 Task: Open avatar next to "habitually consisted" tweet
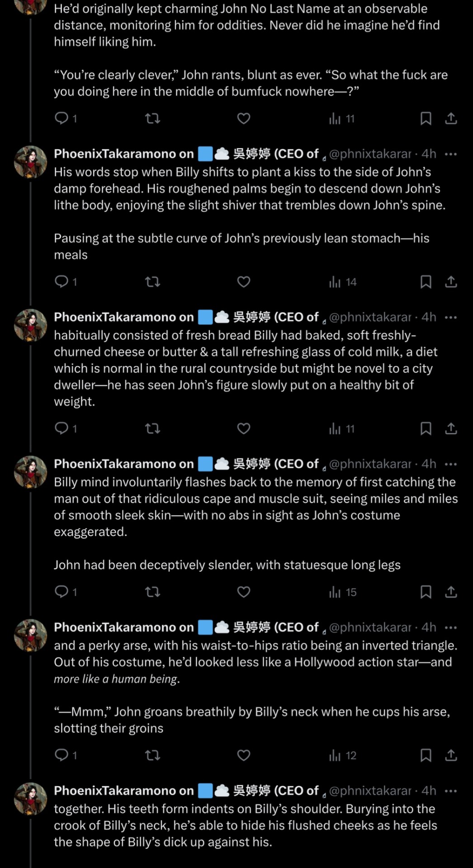click(31, 325)
